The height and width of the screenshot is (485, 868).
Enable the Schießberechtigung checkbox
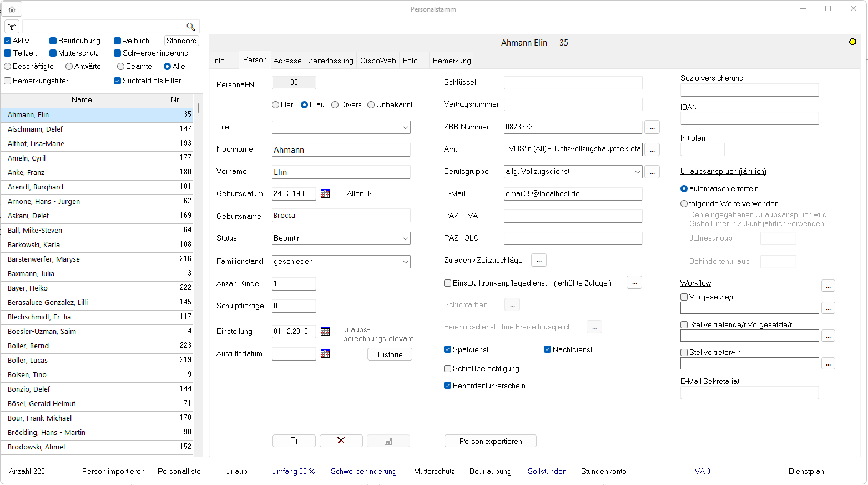point(448,368)
